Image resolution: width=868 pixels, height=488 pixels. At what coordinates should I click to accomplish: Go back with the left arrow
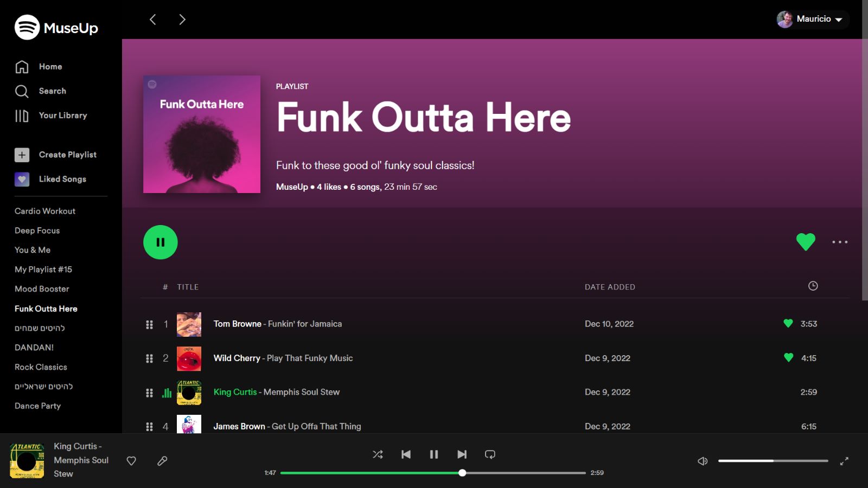pyautogui.click(x=153, y=20)
